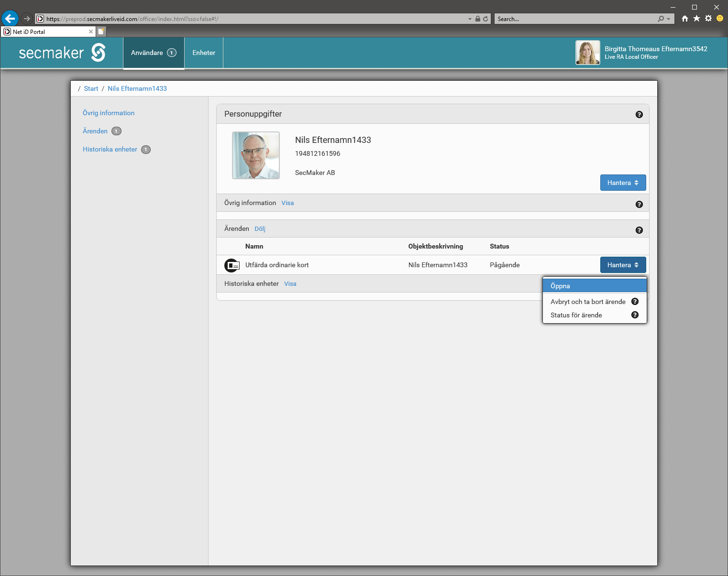The width and height of the screenshot is (728, 576).
Task: Open Hantera dropdown in Personuppgifter panel
Action: click(x=623, y=183)
